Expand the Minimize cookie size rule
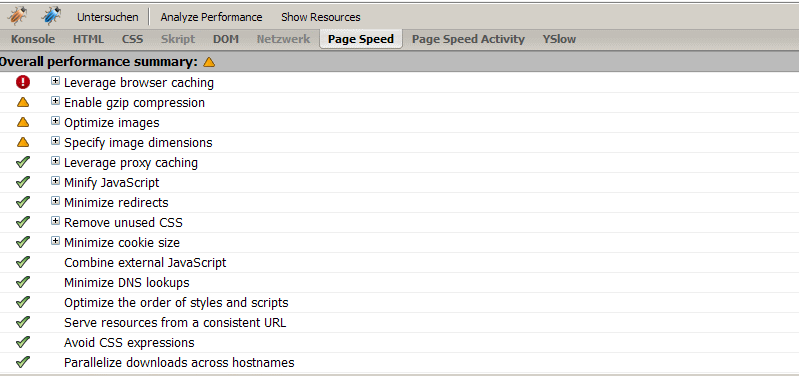Image resolution: width=799 pixels, height=376 pixels. (x=56, y=241)
